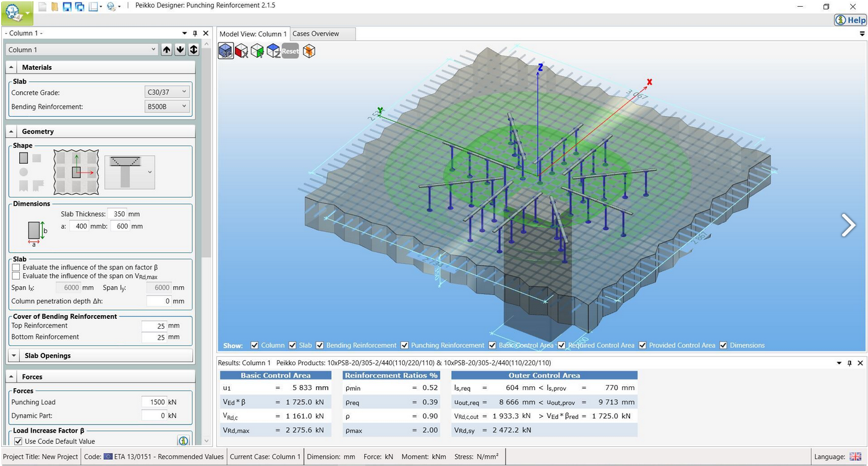868x466 pixels.
Task: Expand the right-side panel arrow
Action: pyautogui.click(x=848, y=225)
